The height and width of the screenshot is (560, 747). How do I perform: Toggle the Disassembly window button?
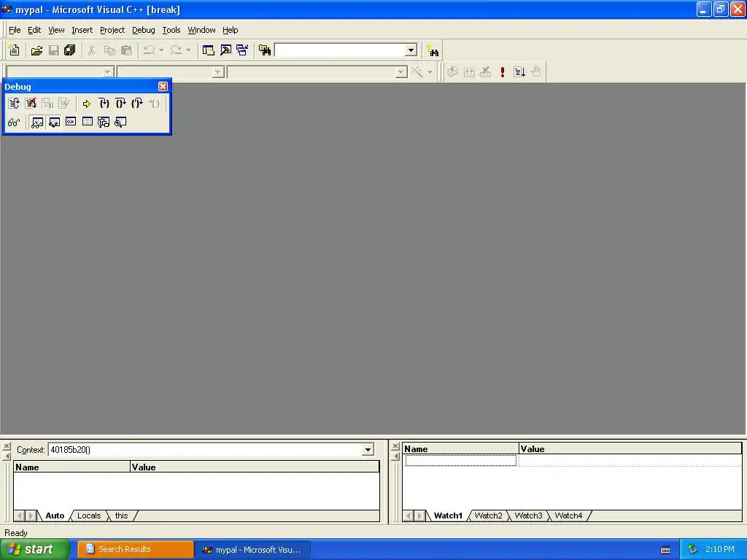(x=120, y=122)
